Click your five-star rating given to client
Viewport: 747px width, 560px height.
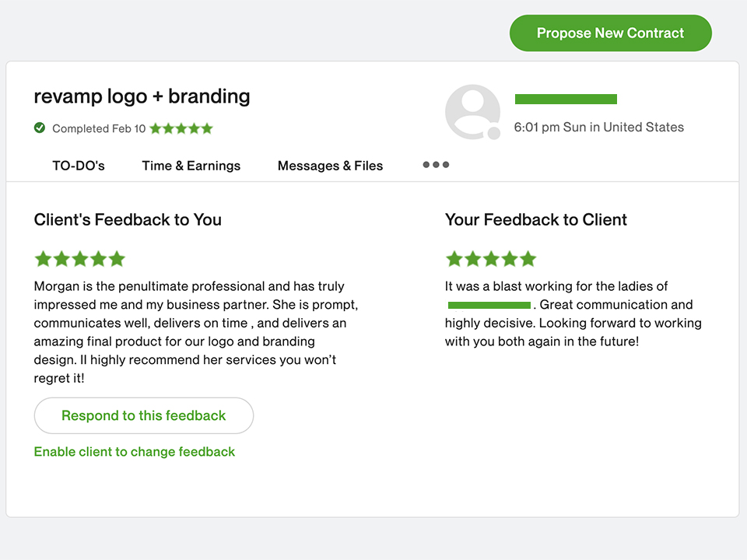[x=491, y=259]
